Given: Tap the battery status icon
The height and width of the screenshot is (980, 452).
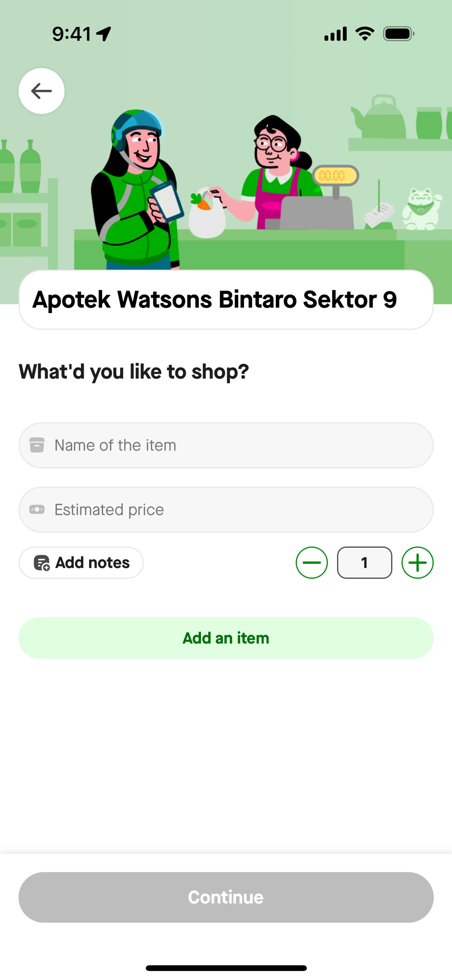Looking at the screenshot, I should [x=398, y=34].
